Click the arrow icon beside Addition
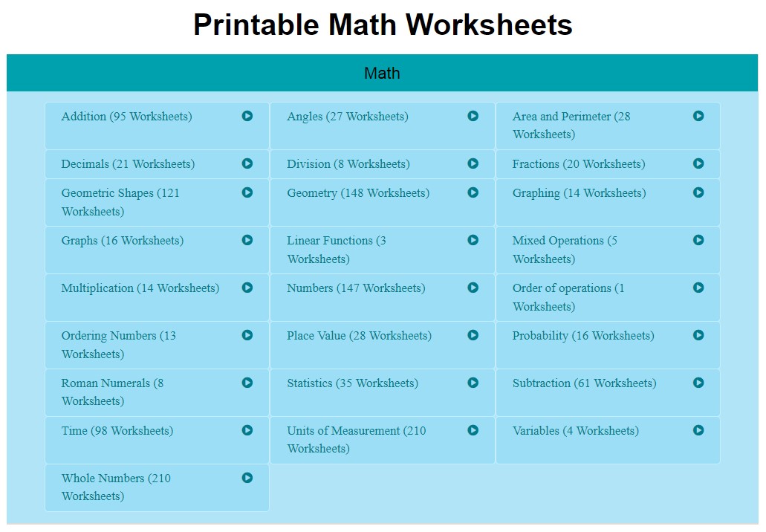766x532 pixels. click(247, 116)
